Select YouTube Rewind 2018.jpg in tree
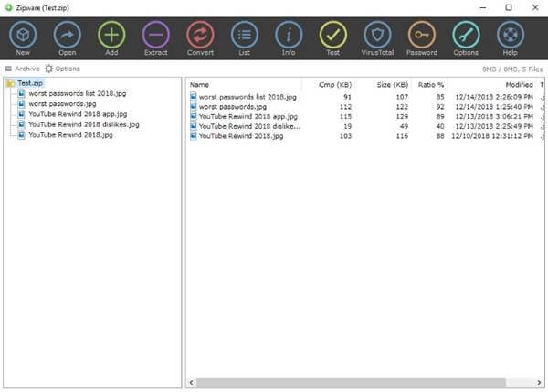This screenshot has width=548, height=392. point(70,135)
